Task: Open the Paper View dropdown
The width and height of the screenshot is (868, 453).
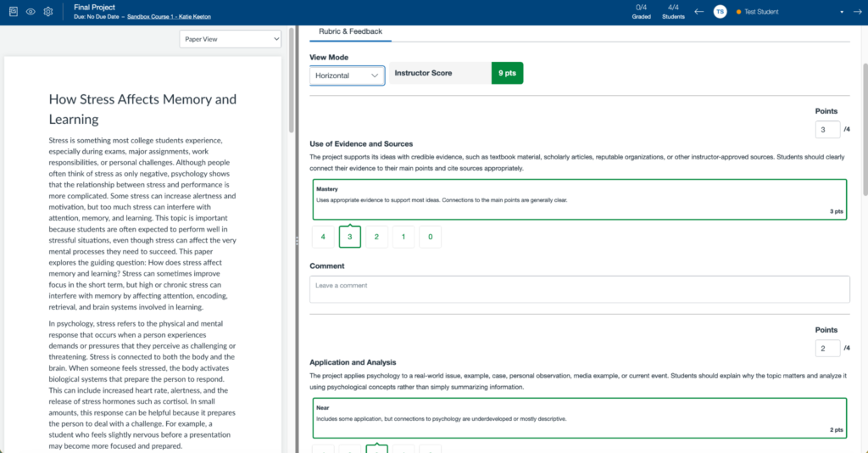Action: 231,39
